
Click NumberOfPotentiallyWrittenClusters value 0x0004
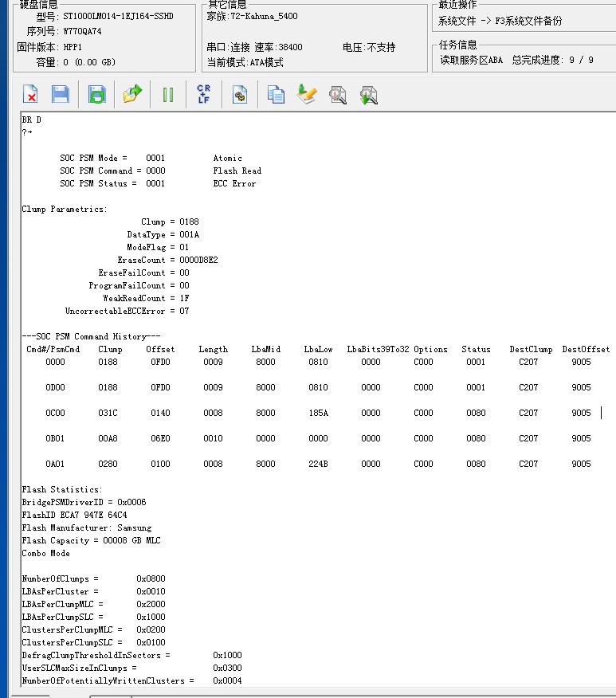tap(227, 681)
